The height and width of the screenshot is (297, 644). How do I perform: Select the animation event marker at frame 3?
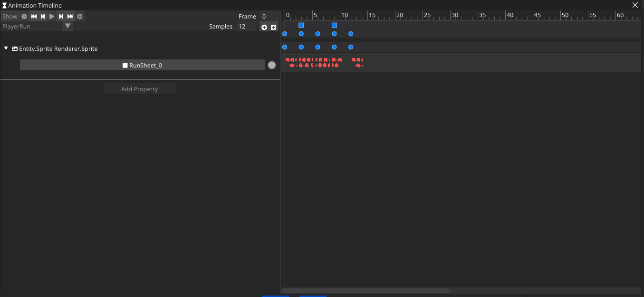coord(301,25)
